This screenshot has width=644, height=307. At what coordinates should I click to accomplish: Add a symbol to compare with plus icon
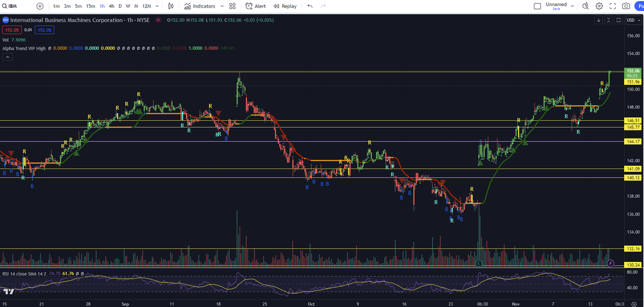[40, 6]
